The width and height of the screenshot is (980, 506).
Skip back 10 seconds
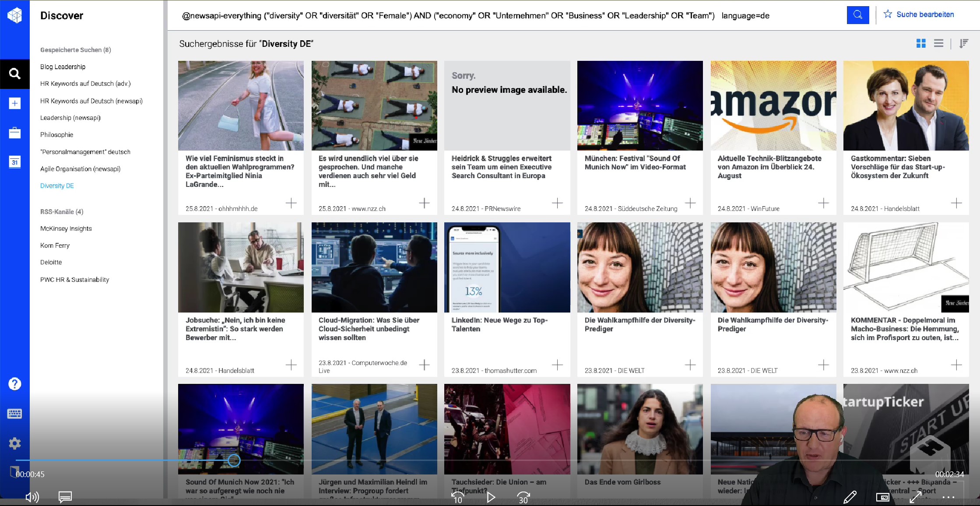(x=457, y=497)
